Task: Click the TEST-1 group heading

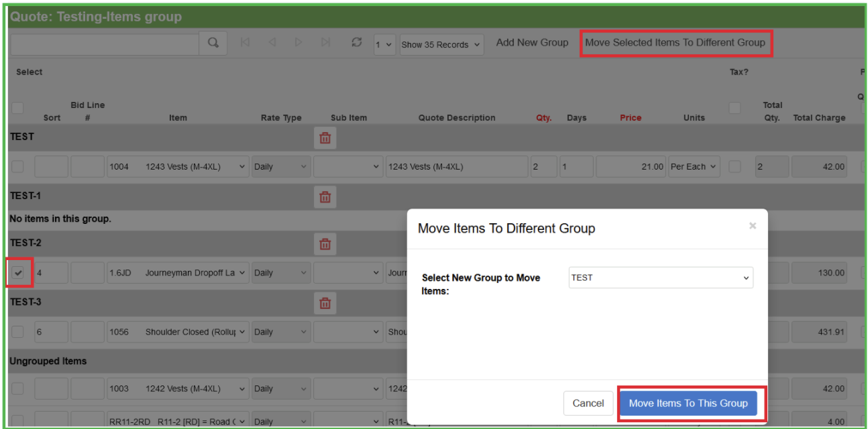Action: pyautogui.click(x=26, y=196)
